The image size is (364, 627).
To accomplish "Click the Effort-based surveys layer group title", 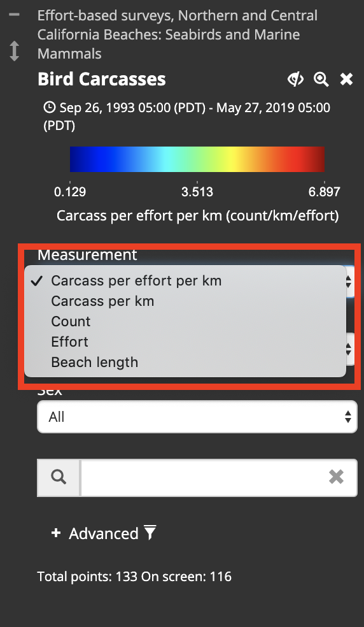I will pos(178,34).
